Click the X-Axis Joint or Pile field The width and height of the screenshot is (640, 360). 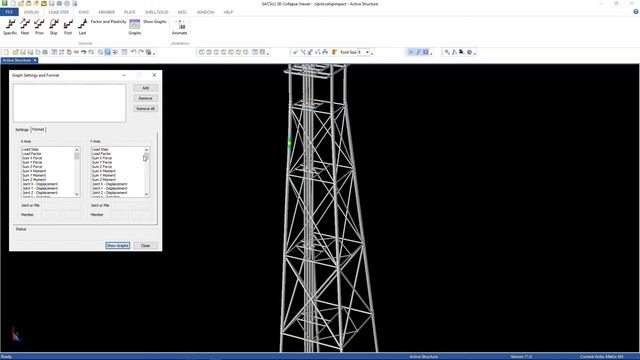(62, 205)
